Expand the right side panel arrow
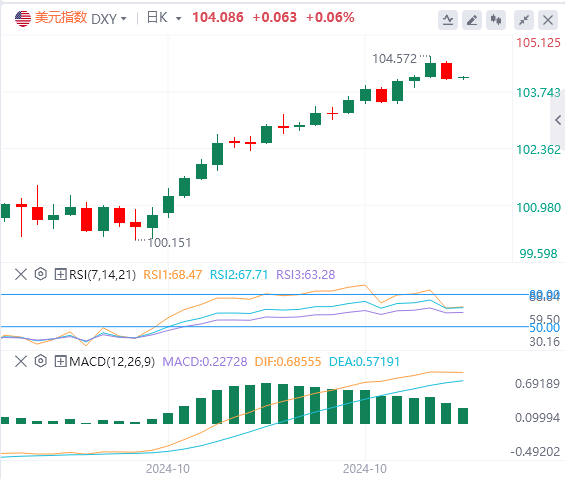This screenshot has height=479, width=565. point(558,120)
